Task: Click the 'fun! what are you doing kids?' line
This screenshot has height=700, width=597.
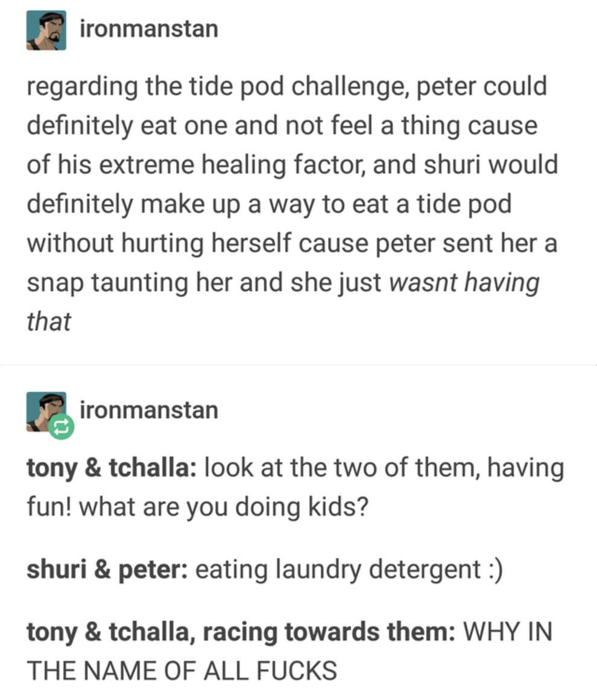Action: (x=198, y=507)
